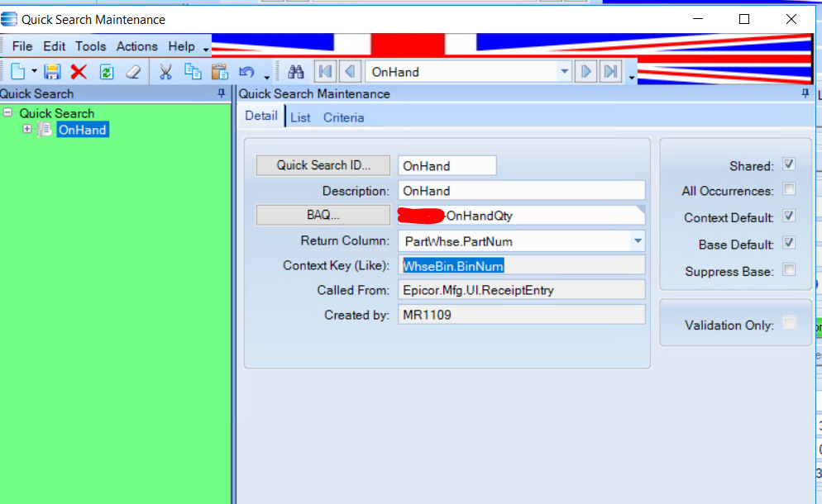Click the New document toolbar icon
The width and height of the screenshot is (822, 504).
(18, 71)
